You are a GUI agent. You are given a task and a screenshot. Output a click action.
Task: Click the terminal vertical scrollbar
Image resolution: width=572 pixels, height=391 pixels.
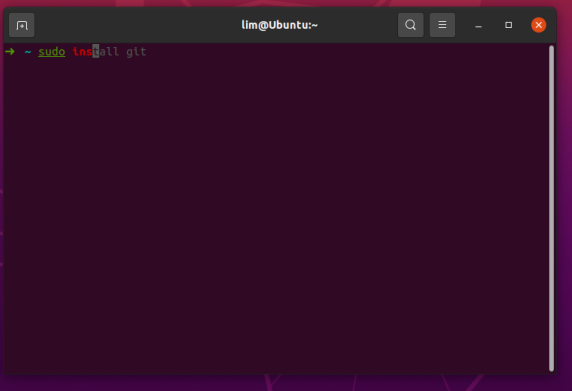551,208
